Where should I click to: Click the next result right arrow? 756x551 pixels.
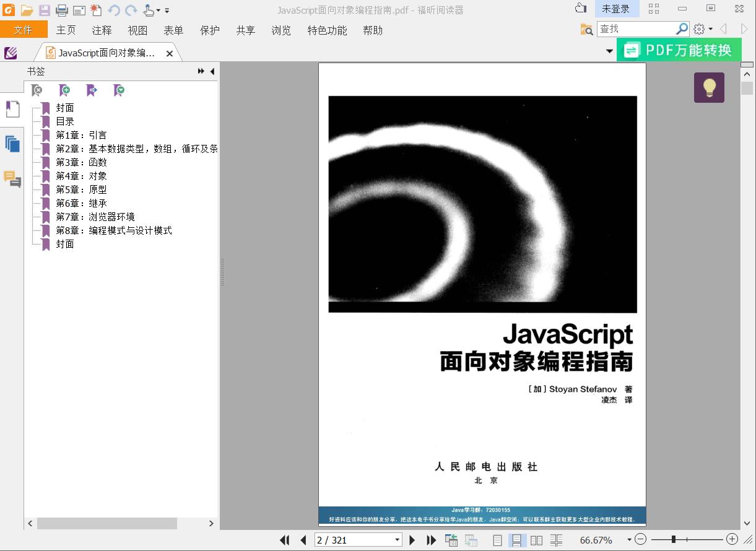[x=744, y=29]
